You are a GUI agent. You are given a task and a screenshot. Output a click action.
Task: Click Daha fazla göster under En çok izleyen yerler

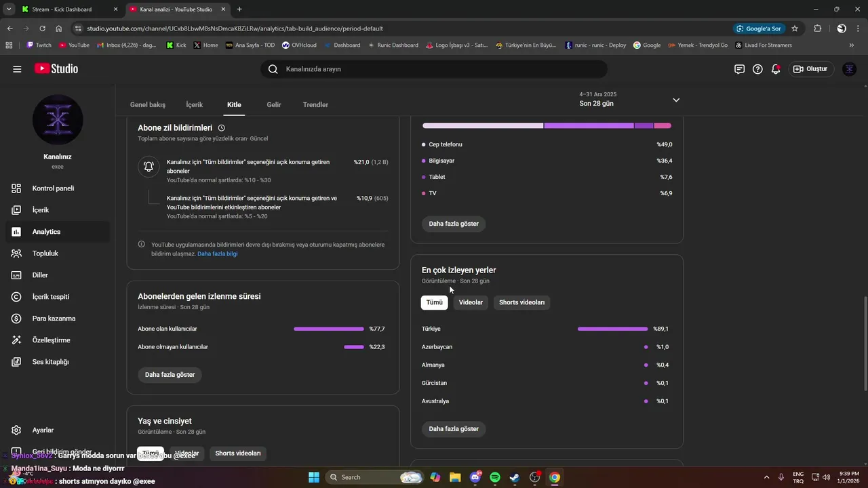click(x=454, y=429)
